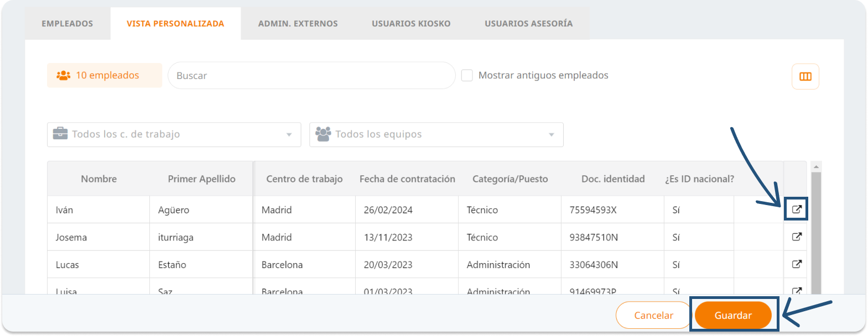Image resolution: width=868 pixels, height=336 pixels.
Task: Open Iván Agüero's profile via external link icon
Action: pos(797,209)
